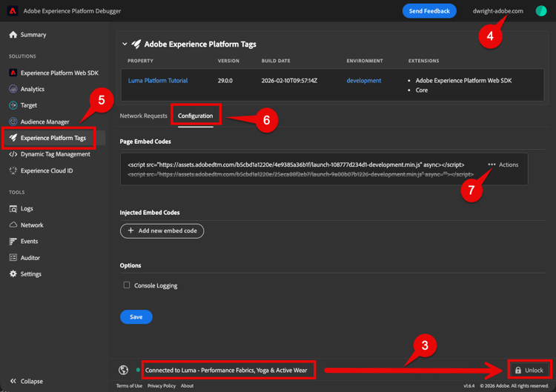Switch to the Configuration tab
The width and height of the screenshot is (556, 392).
click(x=196, y=116)
